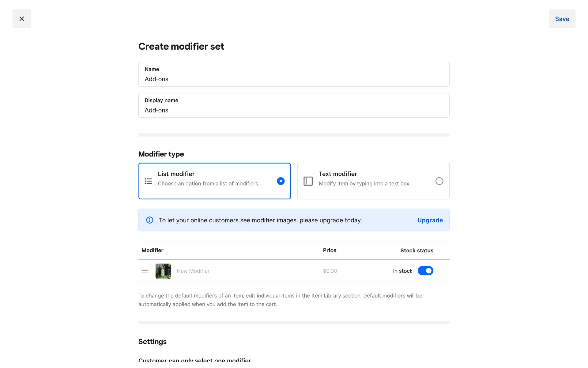Choose the Text modifier card title

[337, 174]
